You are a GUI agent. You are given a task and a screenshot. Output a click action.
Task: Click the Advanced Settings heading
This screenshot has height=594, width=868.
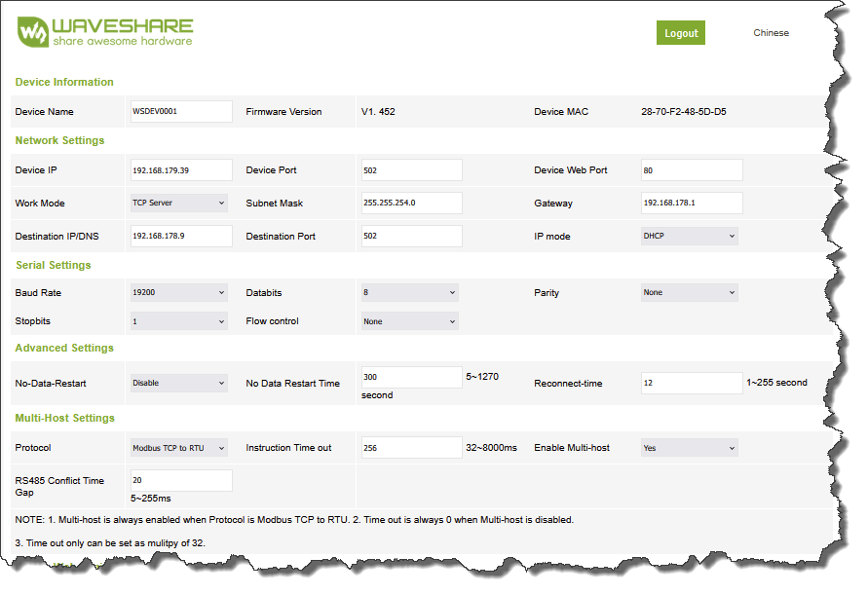(x=64, y=348)
